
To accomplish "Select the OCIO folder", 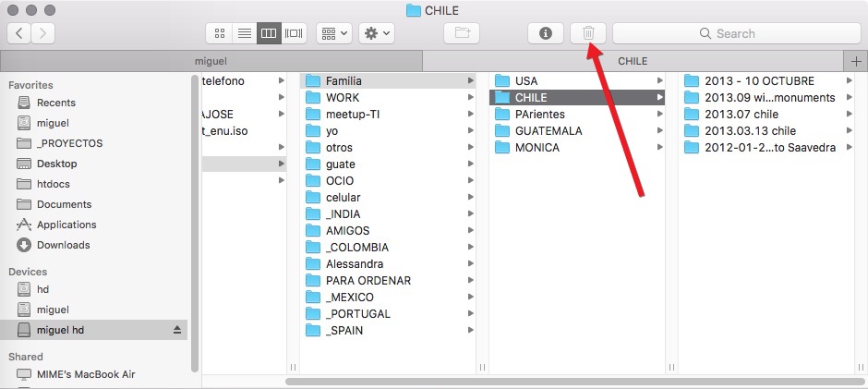I will point(388,181).
